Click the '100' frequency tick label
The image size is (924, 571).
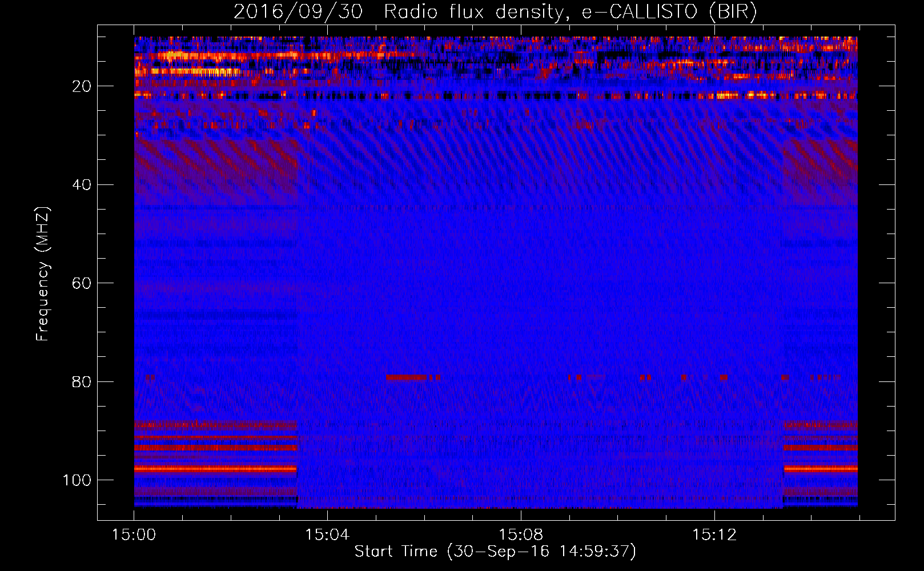pyautogui.click(x=77, y=480)
